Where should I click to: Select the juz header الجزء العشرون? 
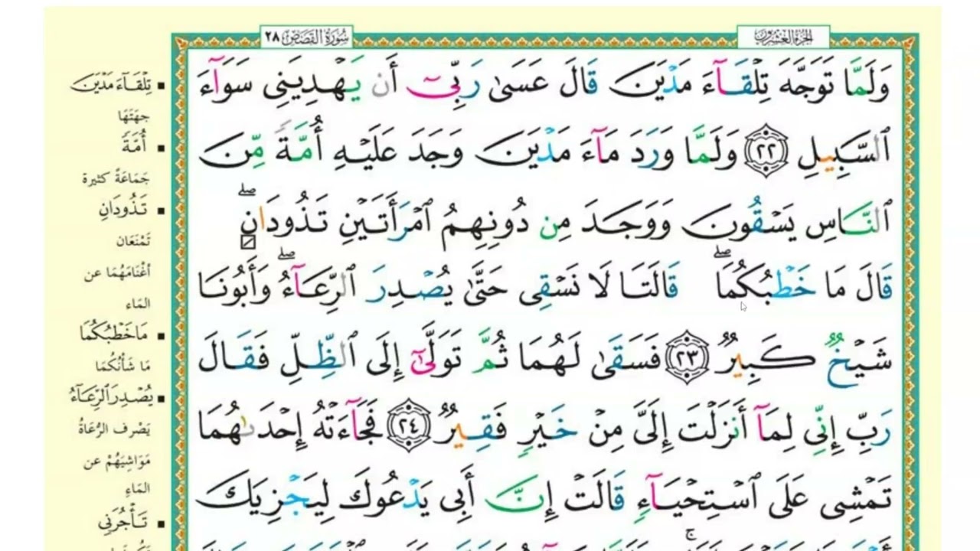[783, 35]
